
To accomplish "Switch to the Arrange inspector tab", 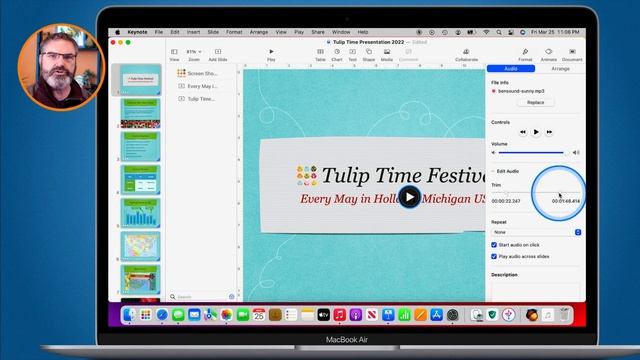I will click(x=560, y=69).
